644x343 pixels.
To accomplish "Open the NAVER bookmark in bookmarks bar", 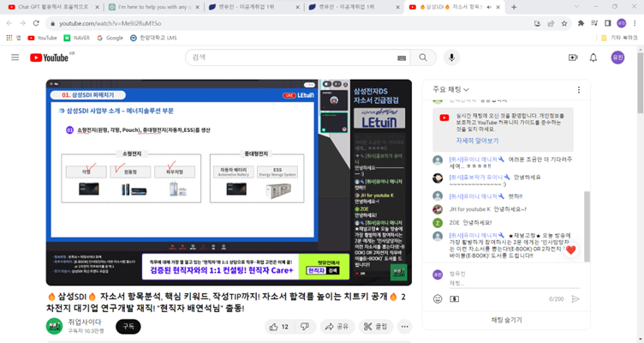I will 76,38.
